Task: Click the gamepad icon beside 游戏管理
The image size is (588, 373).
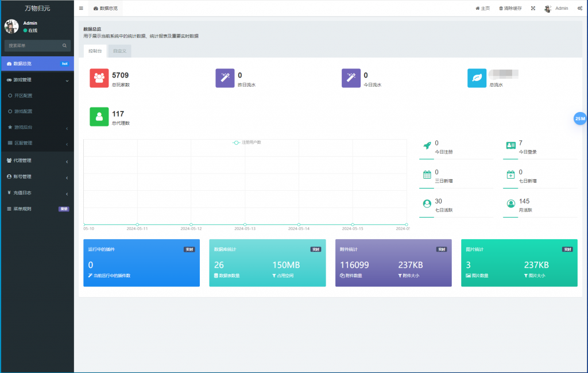Action: point(9,80)
